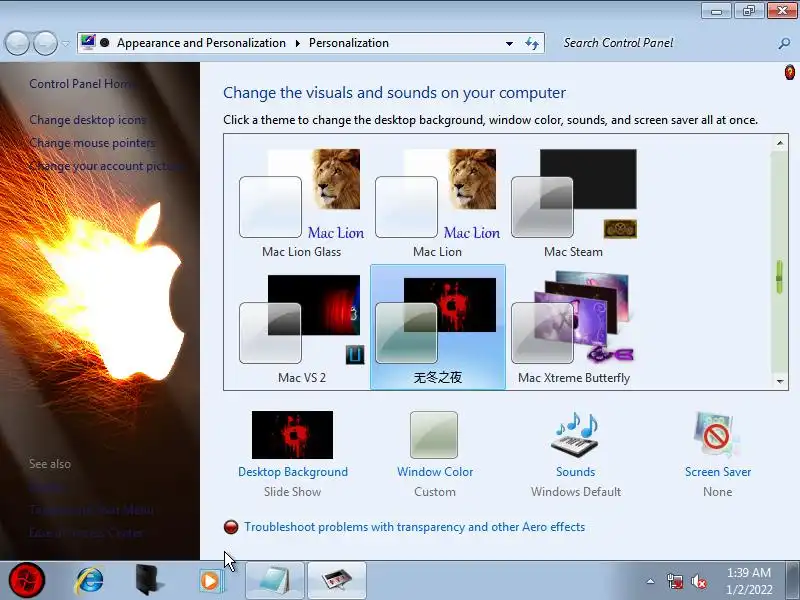Screen dimensions: 800x600
Task: Click the muted volume tray icon
Action: pyautogui.click(x=698, y=581)
